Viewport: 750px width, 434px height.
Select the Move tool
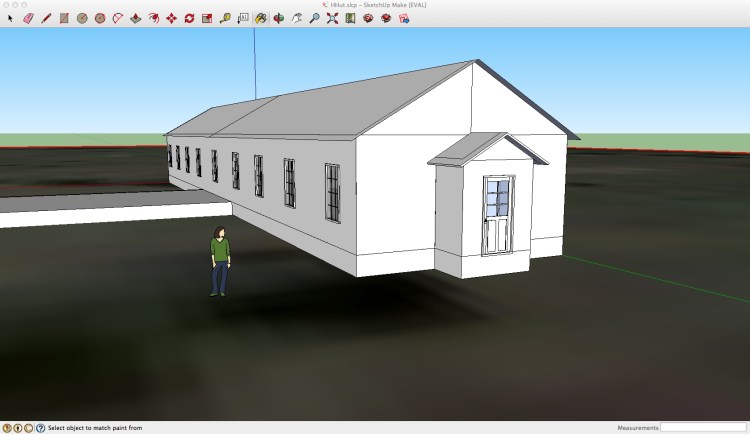click(x=171, y=19)
